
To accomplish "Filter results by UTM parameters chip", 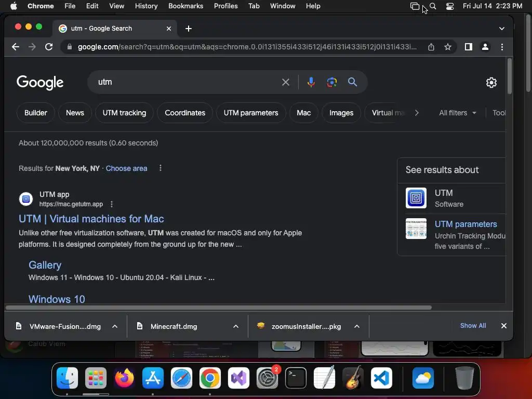I will click(x=251, y=113).
